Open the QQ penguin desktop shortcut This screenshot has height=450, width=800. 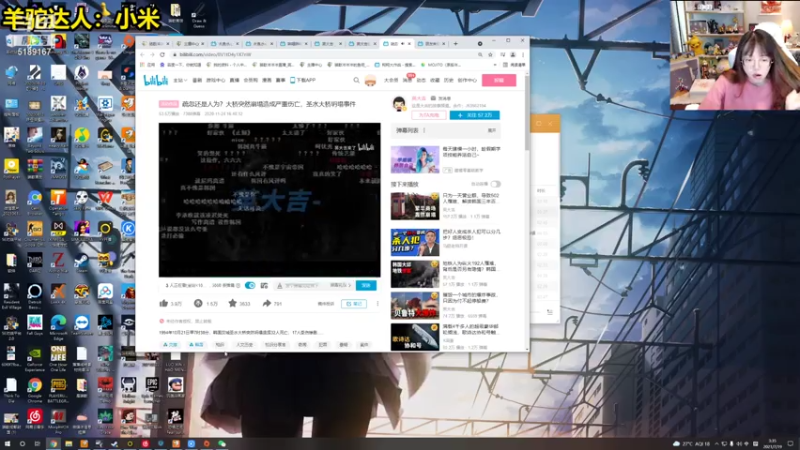pyautogui.click(x=82, y=167)
